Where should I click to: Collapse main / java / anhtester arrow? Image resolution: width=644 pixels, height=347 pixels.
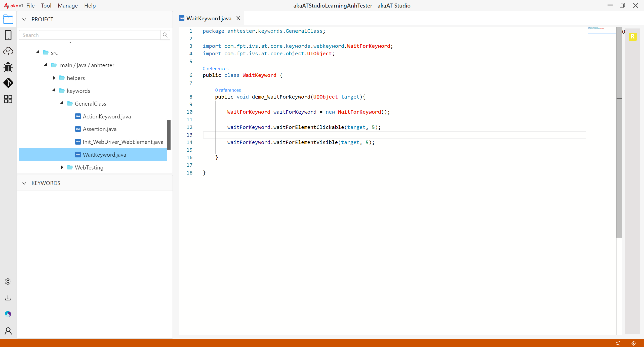[46, 65]
